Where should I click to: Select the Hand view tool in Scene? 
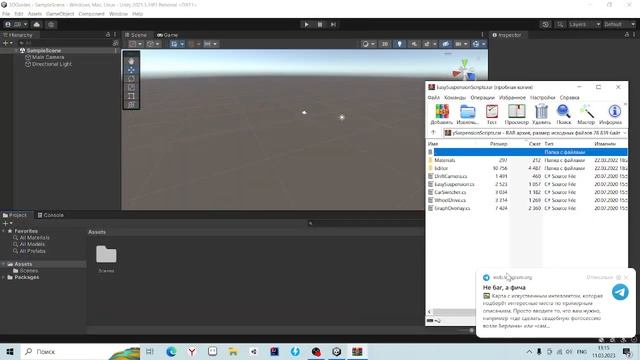pyautogui.click(x=131, y=61)
